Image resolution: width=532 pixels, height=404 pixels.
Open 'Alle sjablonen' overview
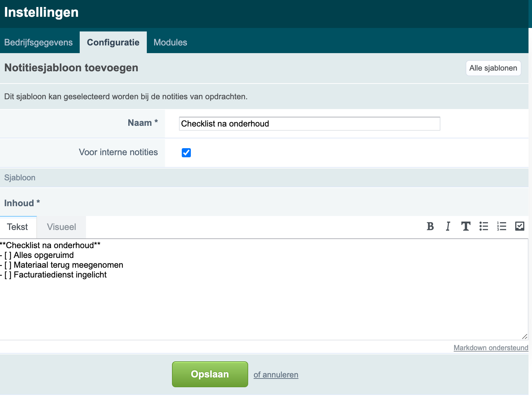coord(493,68)
